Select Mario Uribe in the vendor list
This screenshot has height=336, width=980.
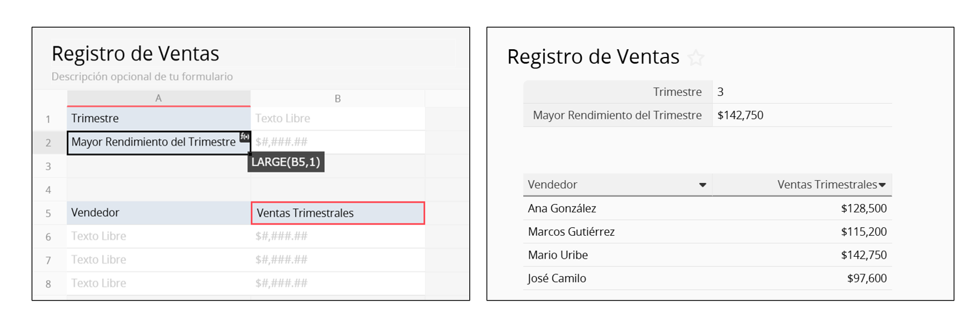pyautogui.click(x=558, y=255)
